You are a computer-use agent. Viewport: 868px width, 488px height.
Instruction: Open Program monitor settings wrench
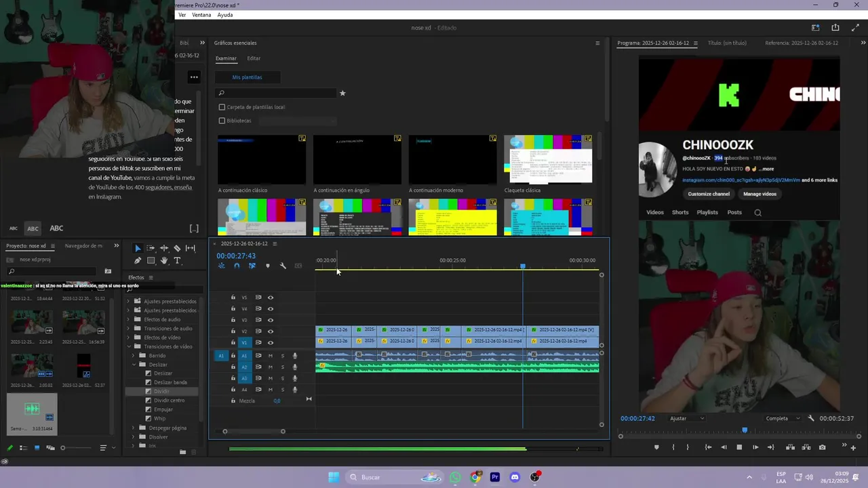tap(811, 419)
